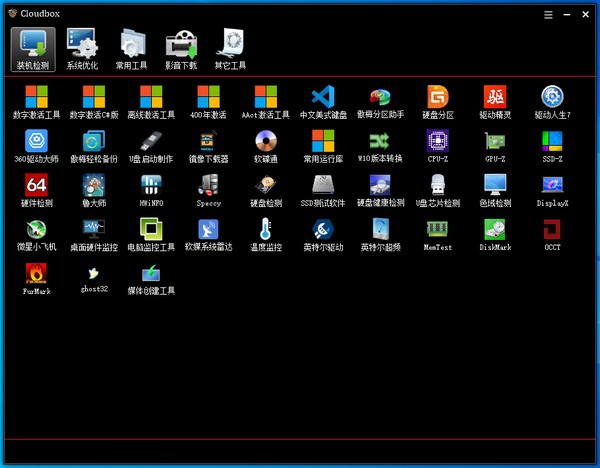
Task: Launch DiskMark
Action: pos(495,235)
